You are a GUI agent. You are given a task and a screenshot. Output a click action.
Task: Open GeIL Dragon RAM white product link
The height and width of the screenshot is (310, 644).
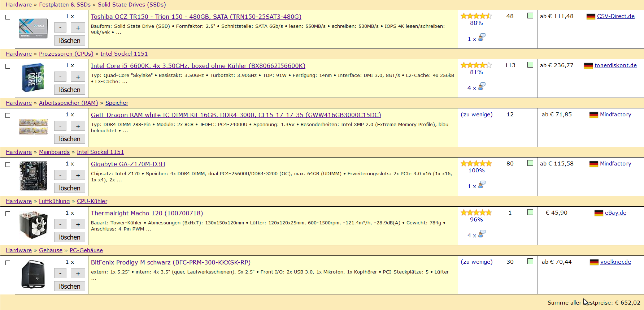click(236, 115)
